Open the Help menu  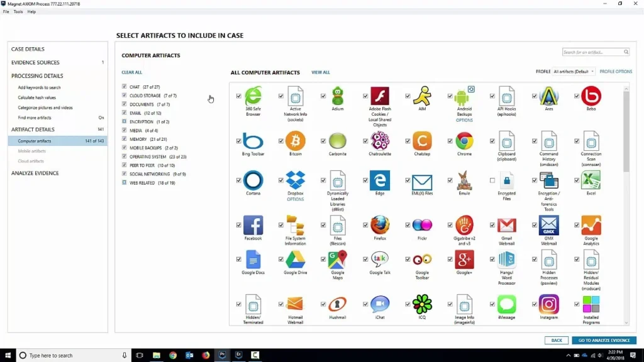(31, 11)
